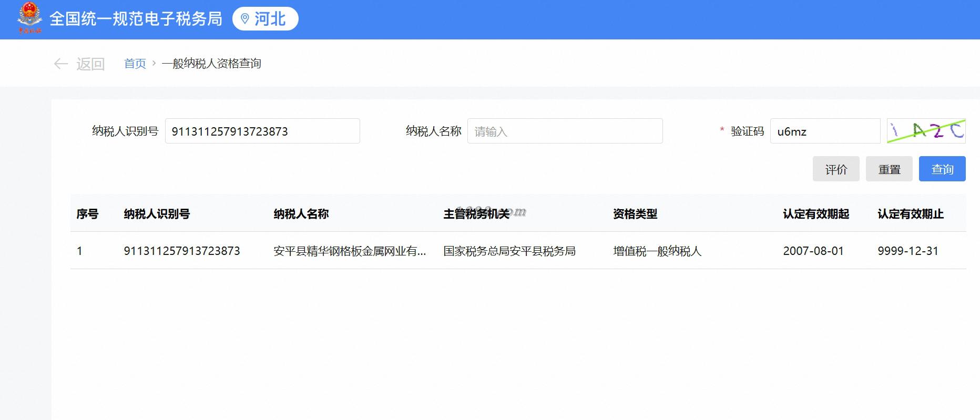Refresh the captcha image
The height and width of the screenshot is (420, 980).
tap(926, 131)
